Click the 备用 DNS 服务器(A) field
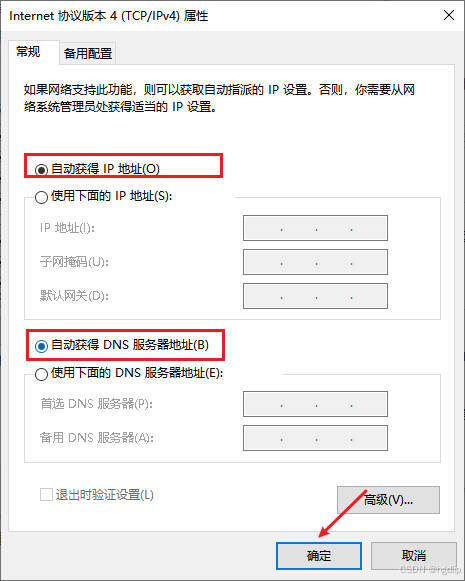The width and height of the screenshot is (465, 581). 315,438
